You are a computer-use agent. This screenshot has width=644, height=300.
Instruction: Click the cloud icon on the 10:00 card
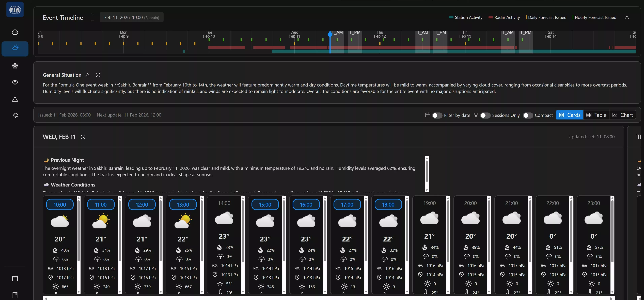point(60,221)
